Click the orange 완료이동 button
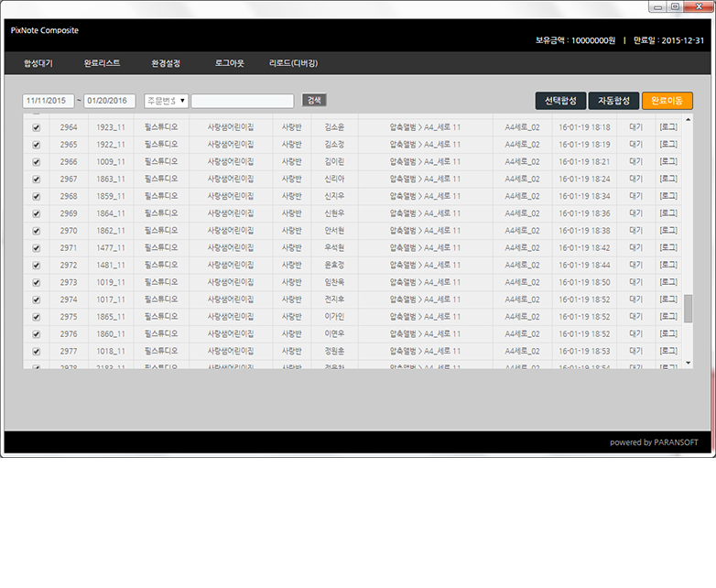 (x=667, y=101)
